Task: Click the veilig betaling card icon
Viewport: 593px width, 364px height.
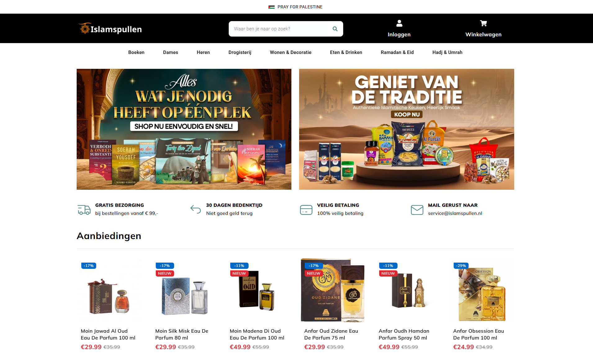Action: point(306,210)
